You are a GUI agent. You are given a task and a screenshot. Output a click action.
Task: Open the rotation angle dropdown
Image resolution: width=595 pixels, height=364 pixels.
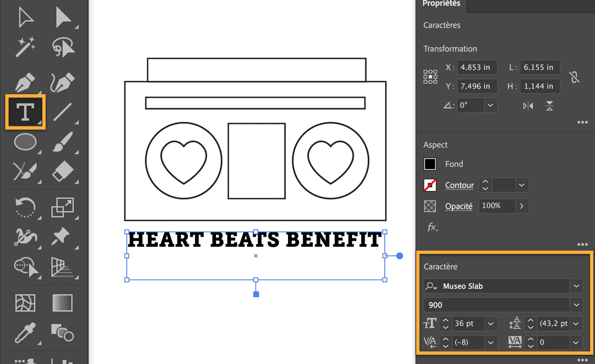490,105
